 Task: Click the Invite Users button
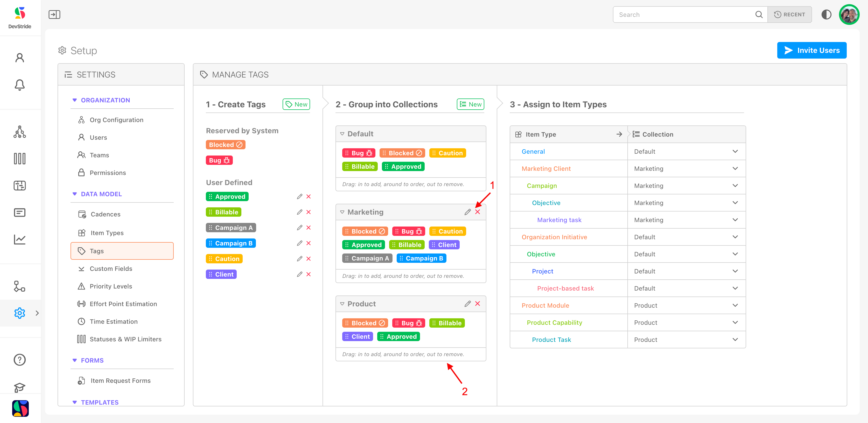point(811,50)
